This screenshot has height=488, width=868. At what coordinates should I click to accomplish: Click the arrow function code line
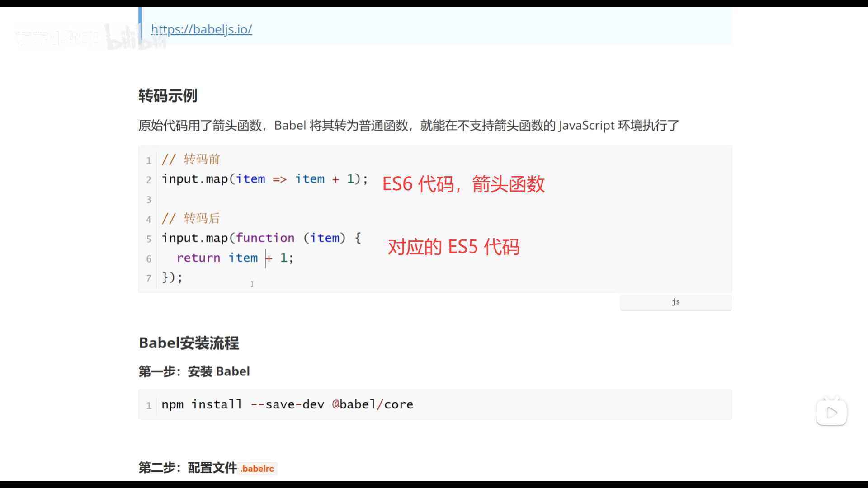point(264,179)
